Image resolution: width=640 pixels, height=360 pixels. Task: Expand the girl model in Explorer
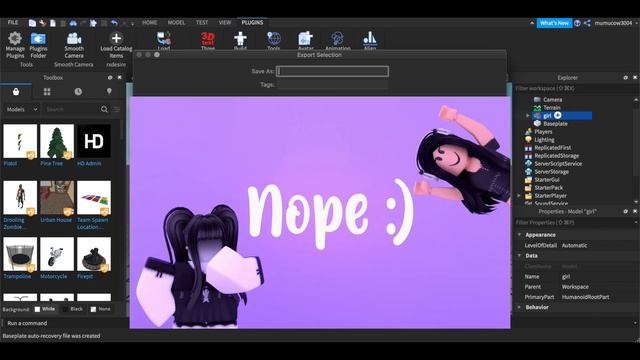pyautogui.click(x=528, y=116)
